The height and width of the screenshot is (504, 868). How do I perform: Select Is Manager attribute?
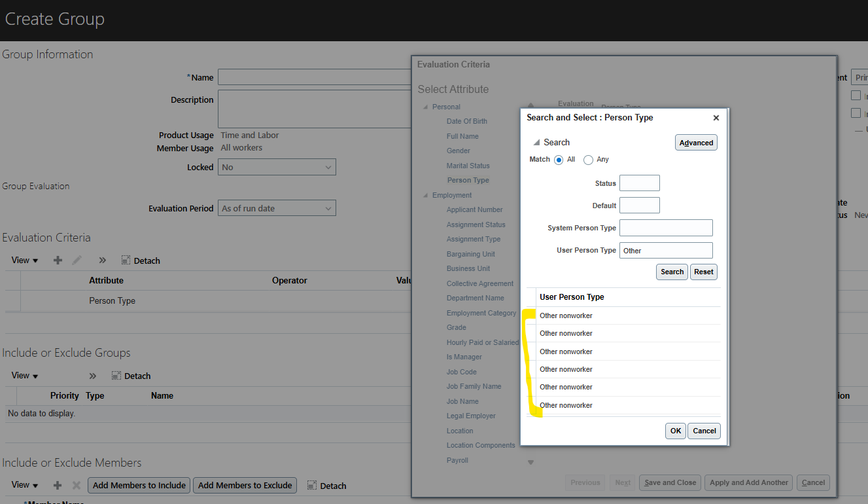(x=464, y=357)
